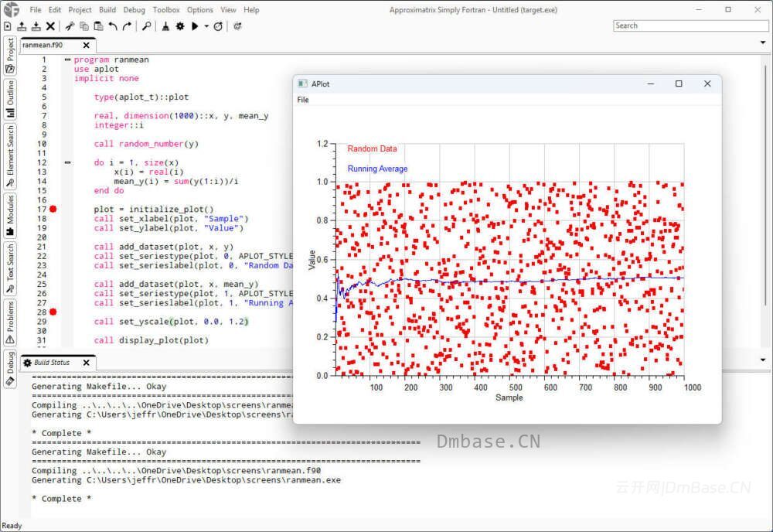Screen dimensions: 773x532
Task: Click the Clean project broom icon
Action: pyautogui.click(x=165, y=26)
